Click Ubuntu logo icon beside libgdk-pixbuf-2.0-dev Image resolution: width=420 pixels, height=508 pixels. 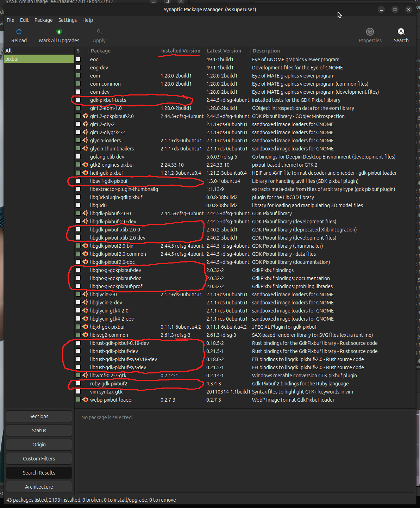tap(85, 221)
